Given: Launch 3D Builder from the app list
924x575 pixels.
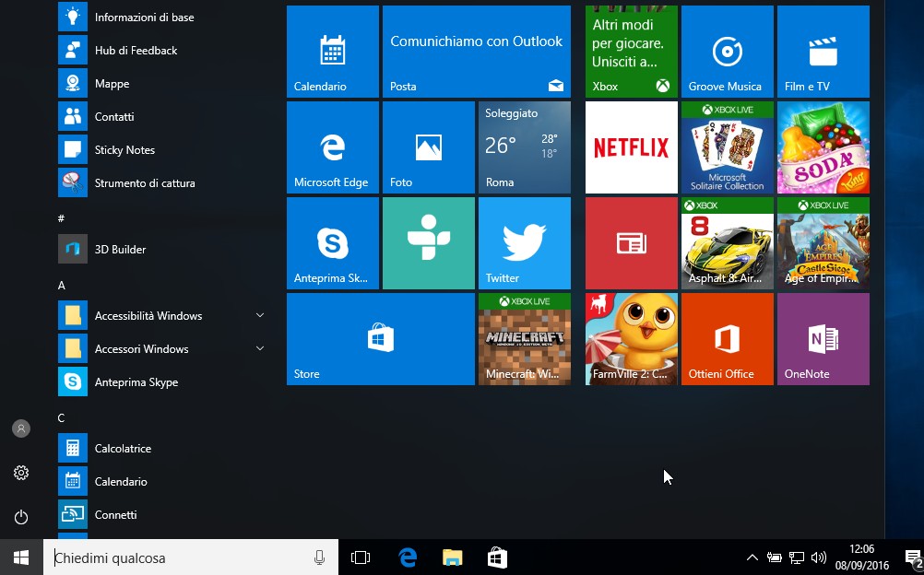Looking at the screenshot, I should coord(163,249).
